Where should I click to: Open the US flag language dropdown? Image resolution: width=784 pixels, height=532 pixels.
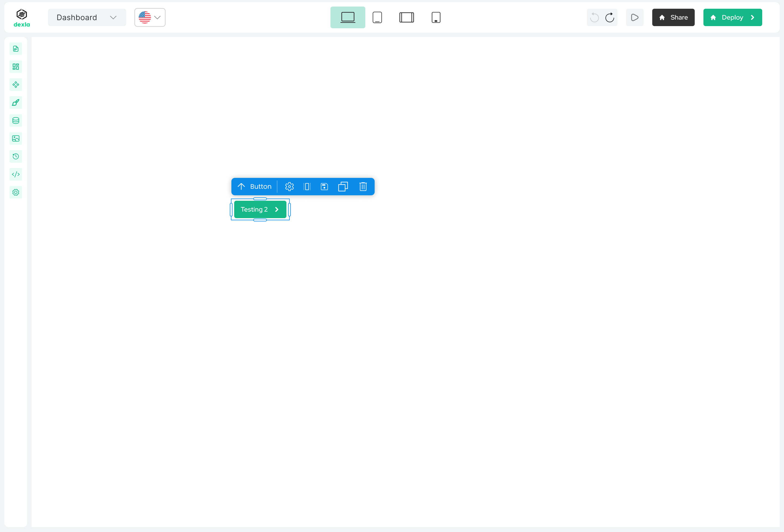click(x=150, y=17)
